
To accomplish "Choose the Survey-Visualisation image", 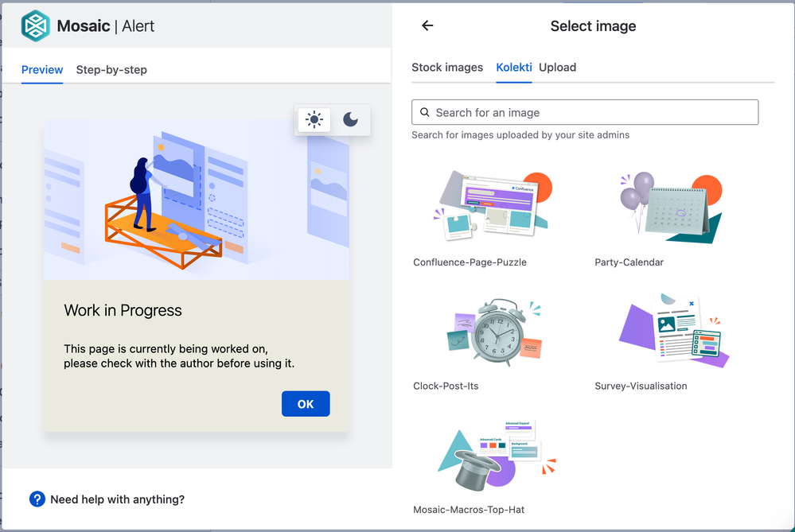I will click(674, 330).
